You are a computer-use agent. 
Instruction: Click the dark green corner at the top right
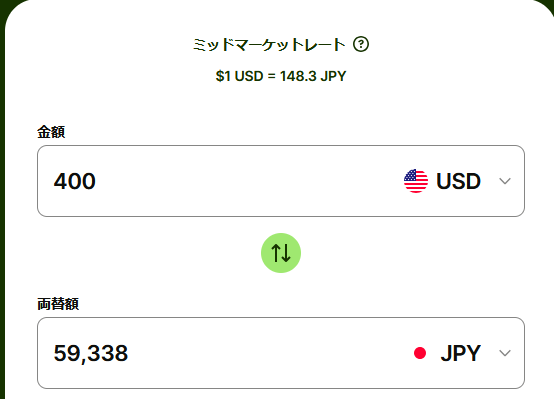[548, 4]
